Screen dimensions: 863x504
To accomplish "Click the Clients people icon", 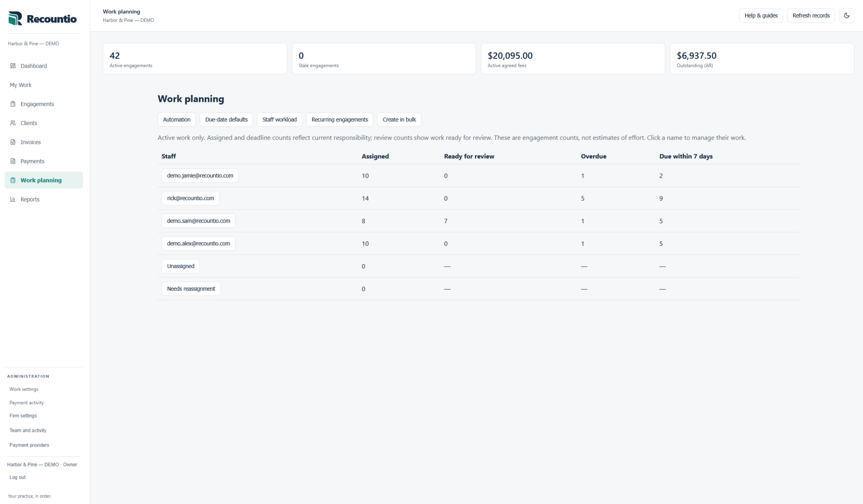I will point(13,123).
